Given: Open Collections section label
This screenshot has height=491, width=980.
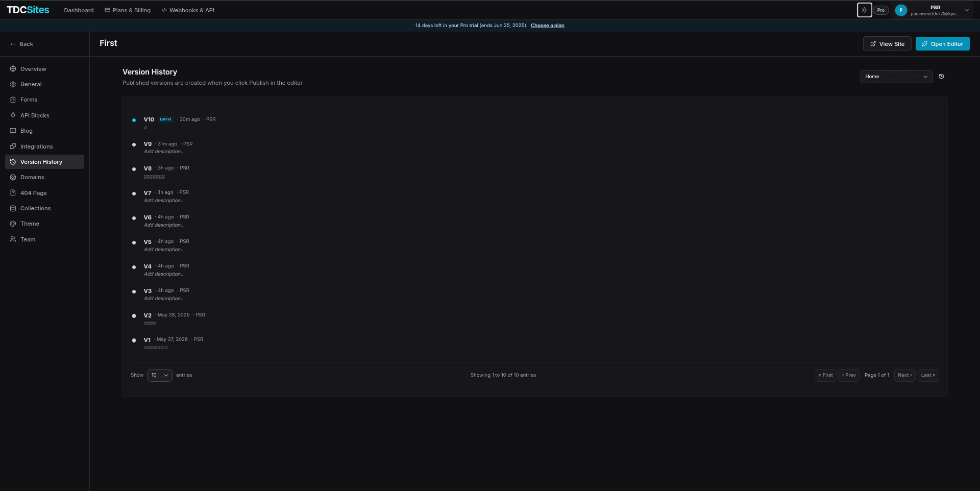Looking at the screenshot, I should (36, 208).
